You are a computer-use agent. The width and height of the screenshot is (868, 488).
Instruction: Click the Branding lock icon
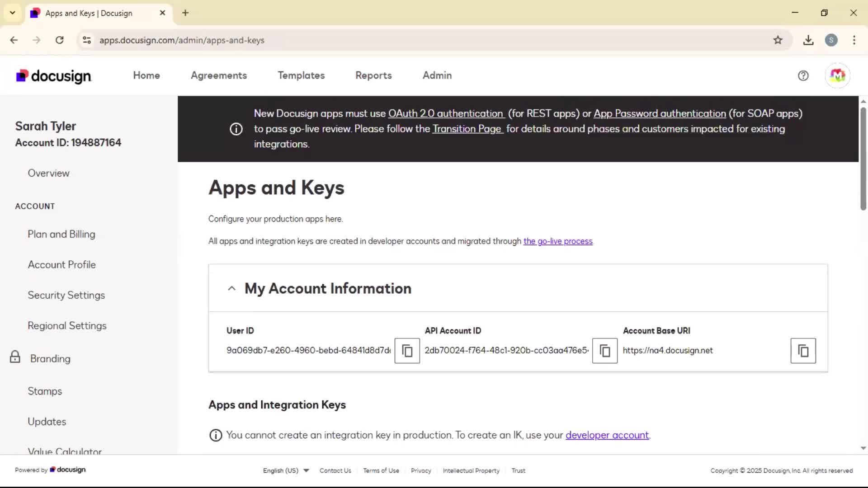(x=15, y=357)
